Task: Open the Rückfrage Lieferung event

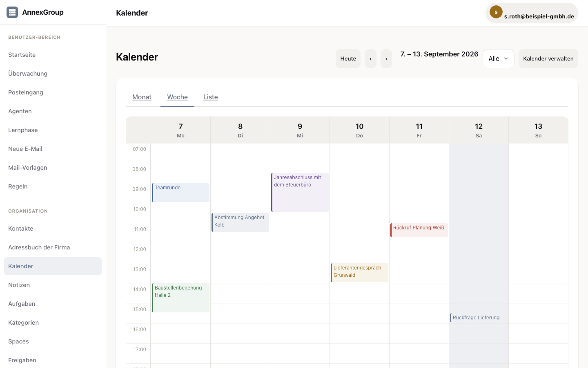Action: [479, 318]
